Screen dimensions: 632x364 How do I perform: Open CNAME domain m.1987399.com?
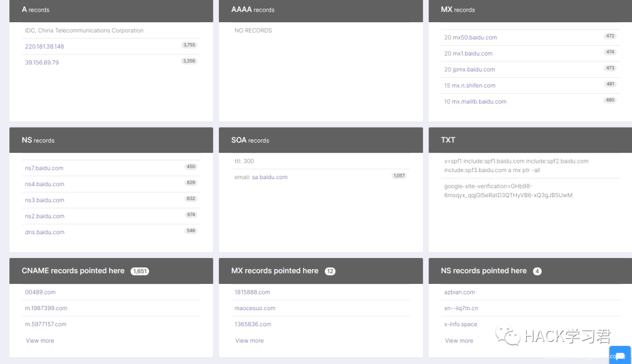point(46,308)
